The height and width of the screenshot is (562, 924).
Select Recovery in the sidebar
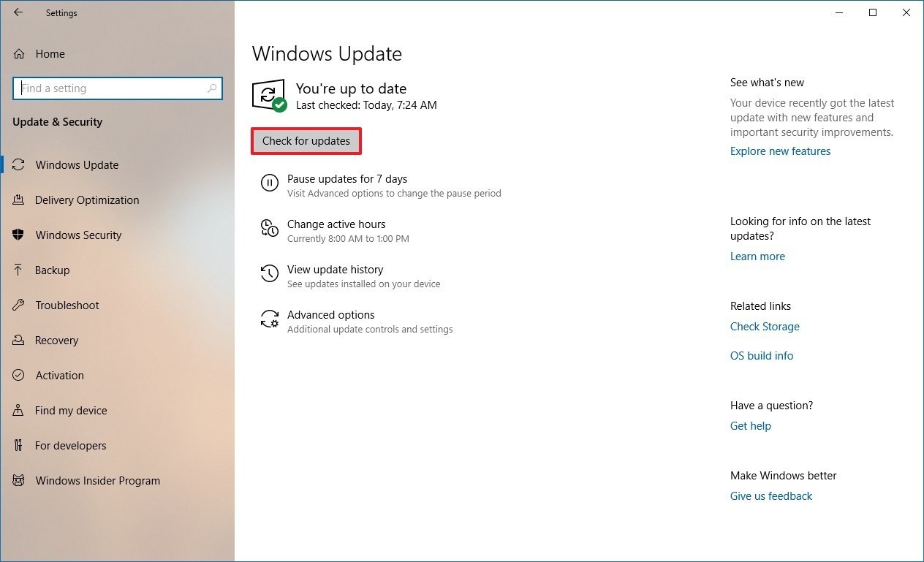pos(56,341)
